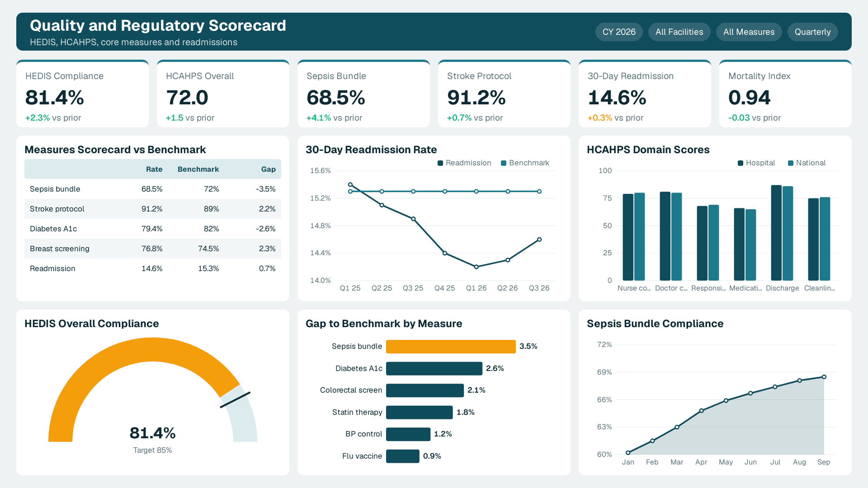Select the Readmission table row
This screenshot has width=868, height=488.
[153, 268]
